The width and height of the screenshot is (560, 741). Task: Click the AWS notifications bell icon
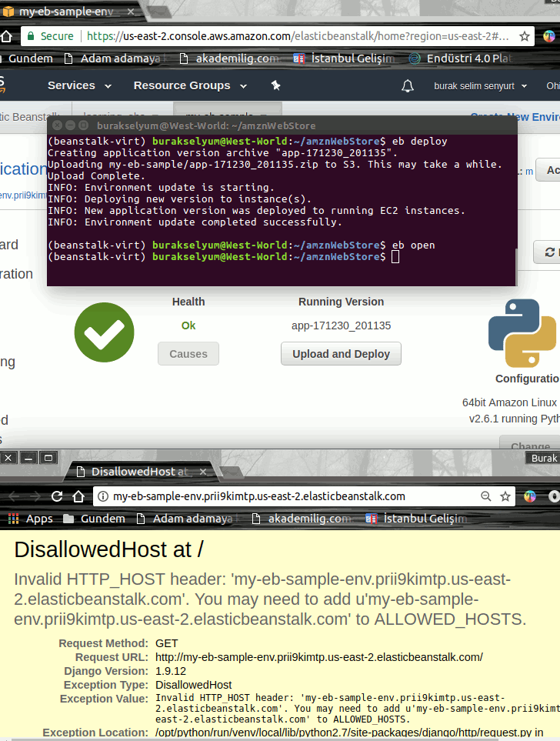pos(408,85)
